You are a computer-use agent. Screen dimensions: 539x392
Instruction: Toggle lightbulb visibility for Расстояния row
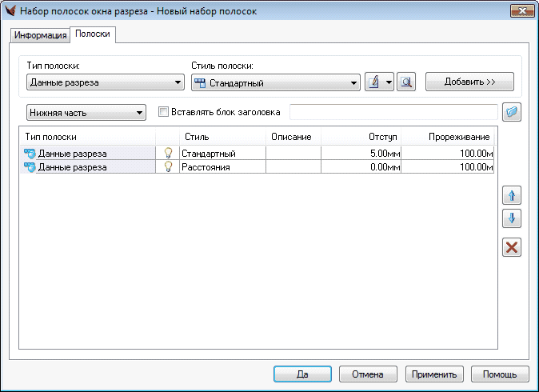168,166
